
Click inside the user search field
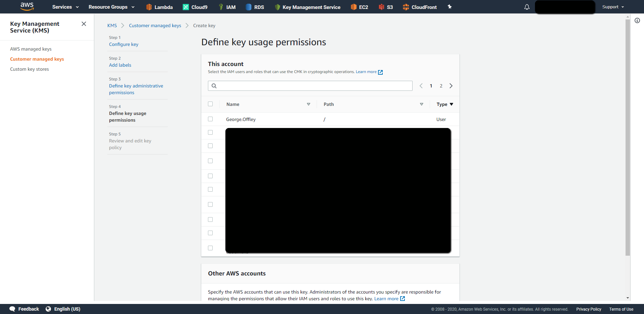pyautogui.click(x=310, y=86)
